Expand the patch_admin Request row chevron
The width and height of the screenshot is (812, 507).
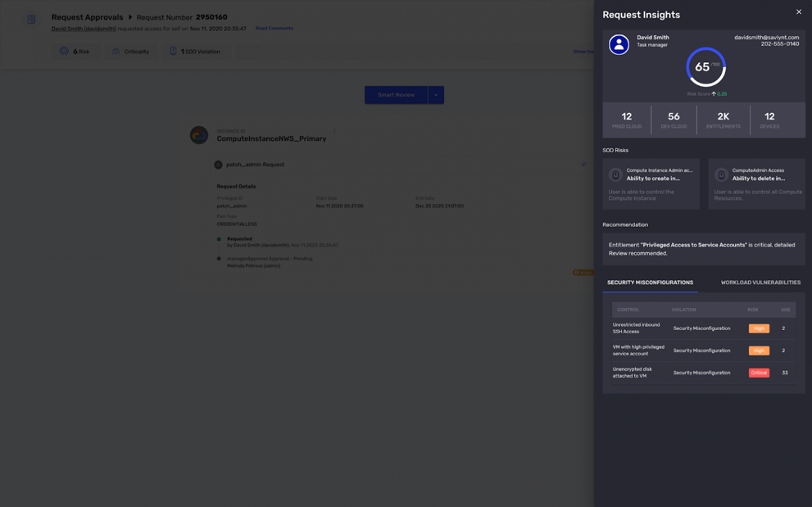pyautogui.click(x=583, y=165)
